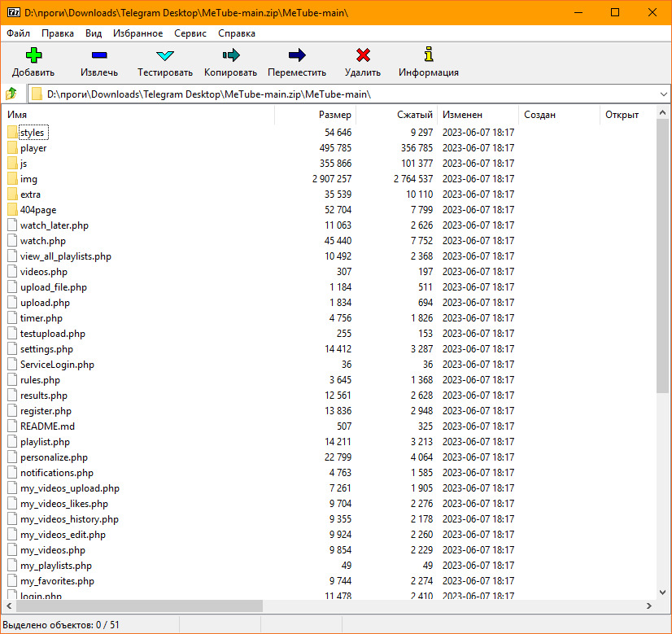Open the Файл menu
672x634 pixels.
click(x=18, y=33)
